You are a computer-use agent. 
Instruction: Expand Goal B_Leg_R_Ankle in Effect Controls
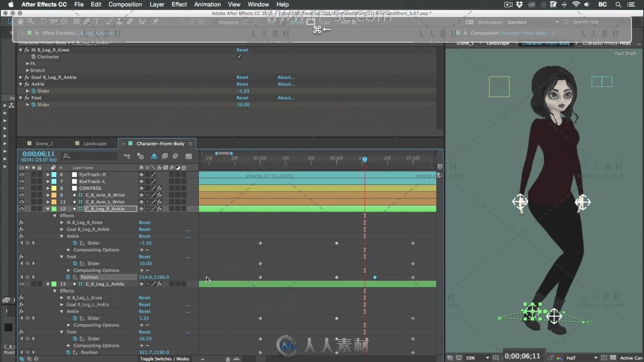click(x=21, y=77)
